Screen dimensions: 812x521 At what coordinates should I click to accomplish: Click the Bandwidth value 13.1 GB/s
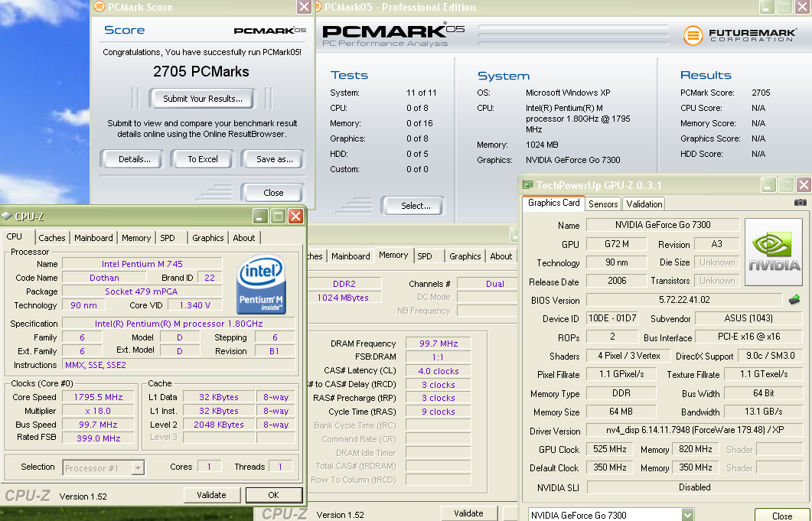coord(763,412)
